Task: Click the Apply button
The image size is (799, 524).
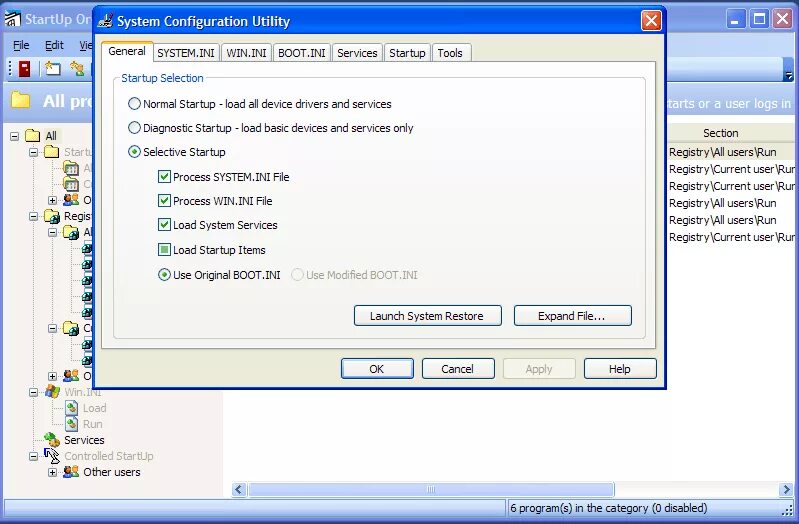Action: point(539,369)
